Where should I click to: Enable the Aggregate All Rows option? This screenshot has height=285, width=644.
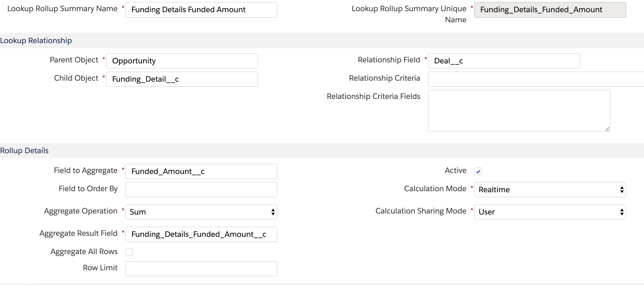(x=129, y=252)
